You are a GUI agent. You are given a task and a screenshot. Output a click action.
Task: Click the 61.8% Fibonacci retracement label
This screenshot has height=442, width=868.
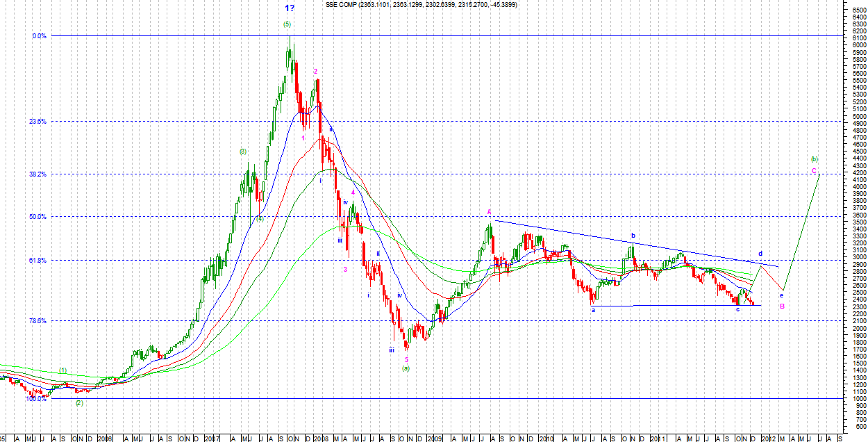click(37, 260)
